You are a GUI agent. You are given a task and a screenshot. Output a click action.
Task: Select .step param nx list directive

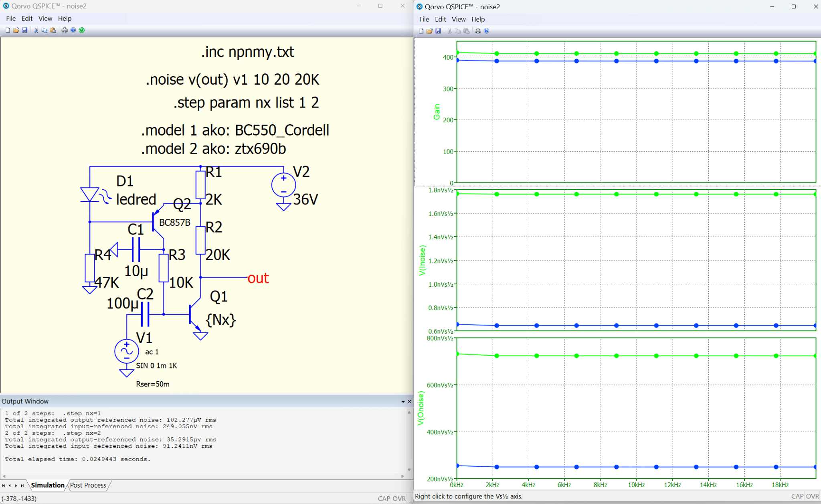point(246,103)
